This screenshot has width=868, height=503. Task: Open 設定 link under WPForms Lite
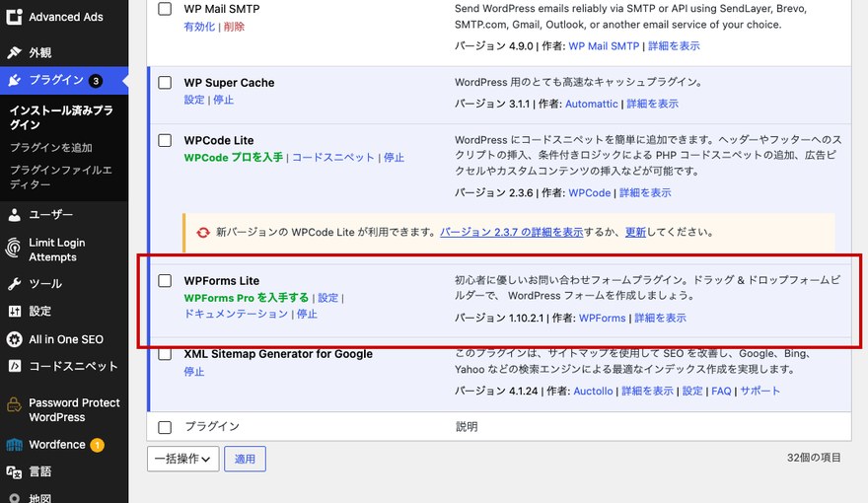coord(327,298)
